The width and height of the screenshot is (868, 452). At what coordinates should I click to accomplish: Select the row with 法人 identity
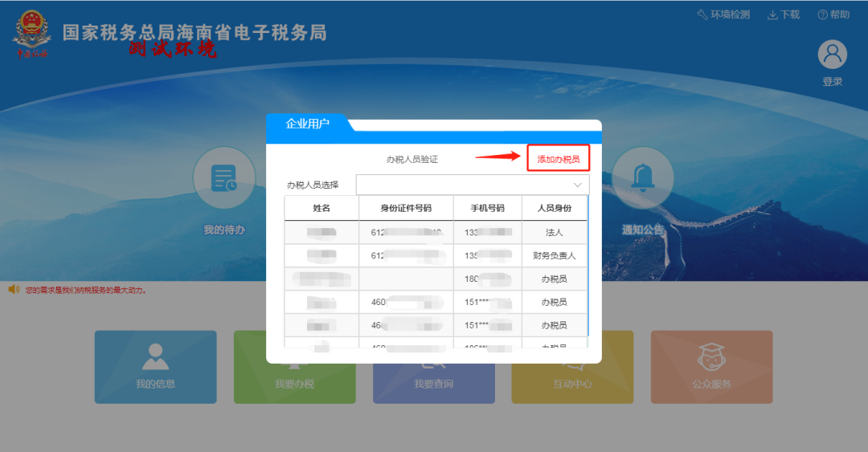[436, 232]
